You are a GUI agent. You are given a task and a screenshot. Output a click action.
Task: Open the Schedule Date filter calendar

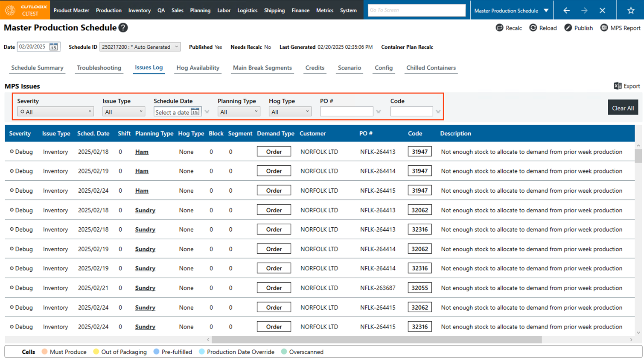tap(195, 112)
